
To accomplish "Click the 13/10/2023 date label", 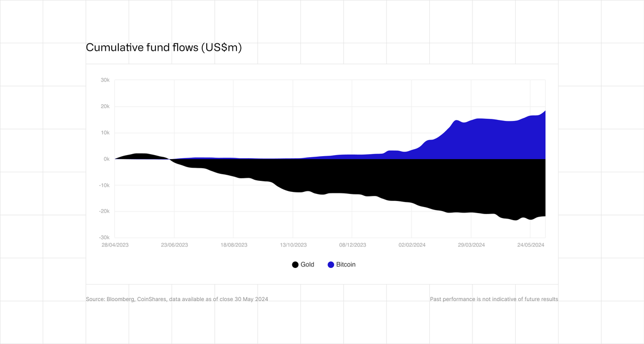I will click(293, 245).
